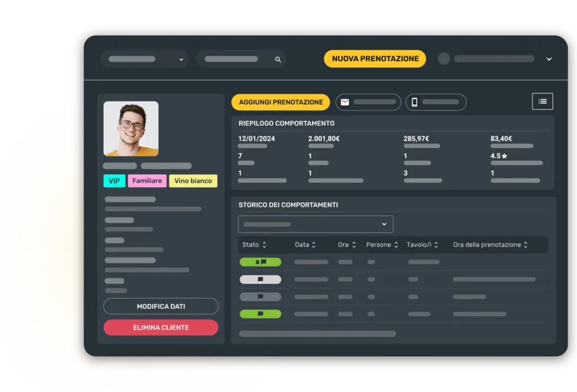577x392 pixels.
Task: Open the user account menu chevron
Action: [x=549, y=59]
